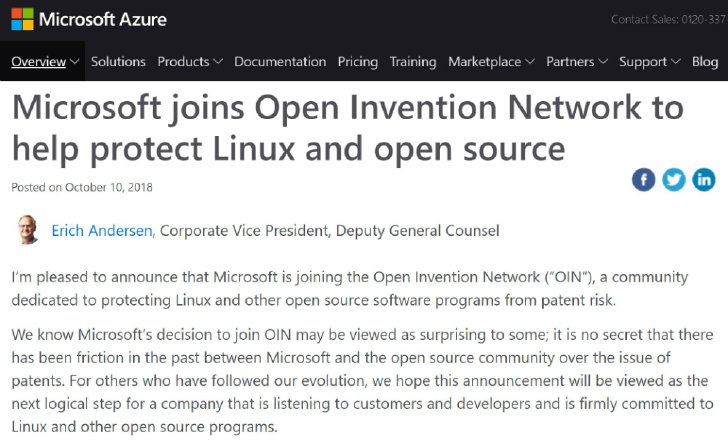The height and width of the screenshot is (441, 728).
Task: Click the article headline about Open Invention Network
Action: tap(347, 128)
